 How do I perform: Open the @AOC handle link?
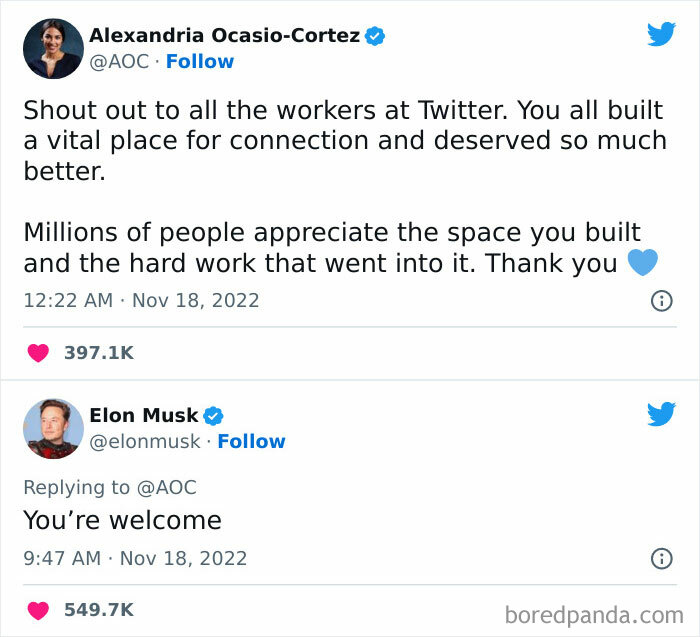(x=119, y=61)
